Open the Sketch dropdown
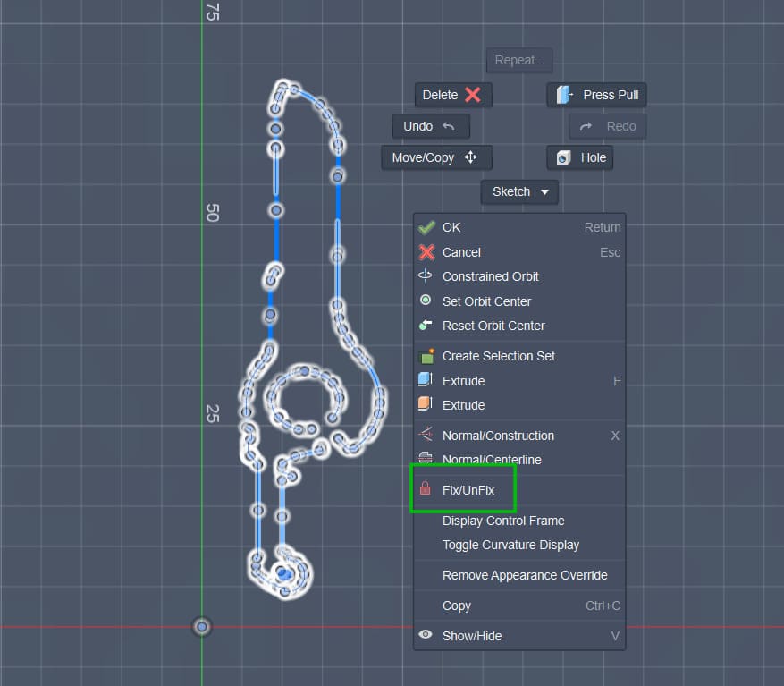This screenshot has height=686, width=784. 519,191
